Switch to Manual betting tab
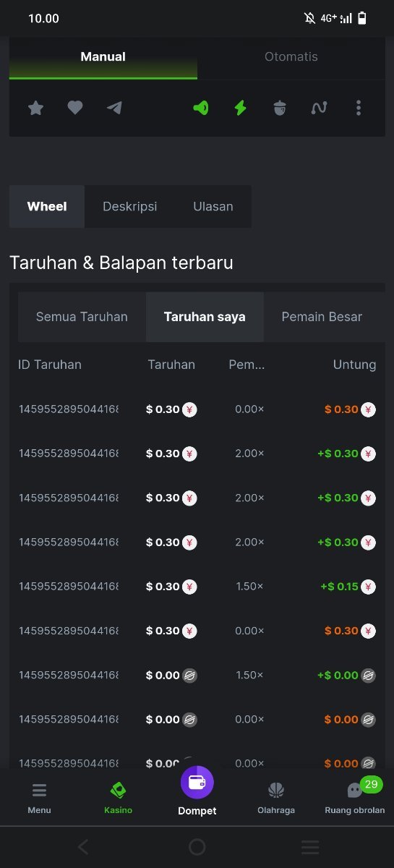This screenshot has width=394, height=868. click(103, 57)
